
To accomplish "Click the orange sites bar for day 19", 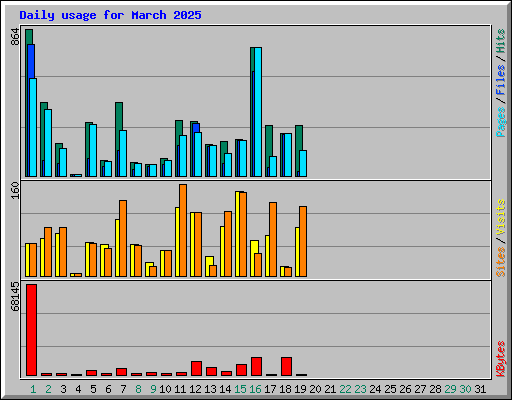I will click(x=303, y=241).
